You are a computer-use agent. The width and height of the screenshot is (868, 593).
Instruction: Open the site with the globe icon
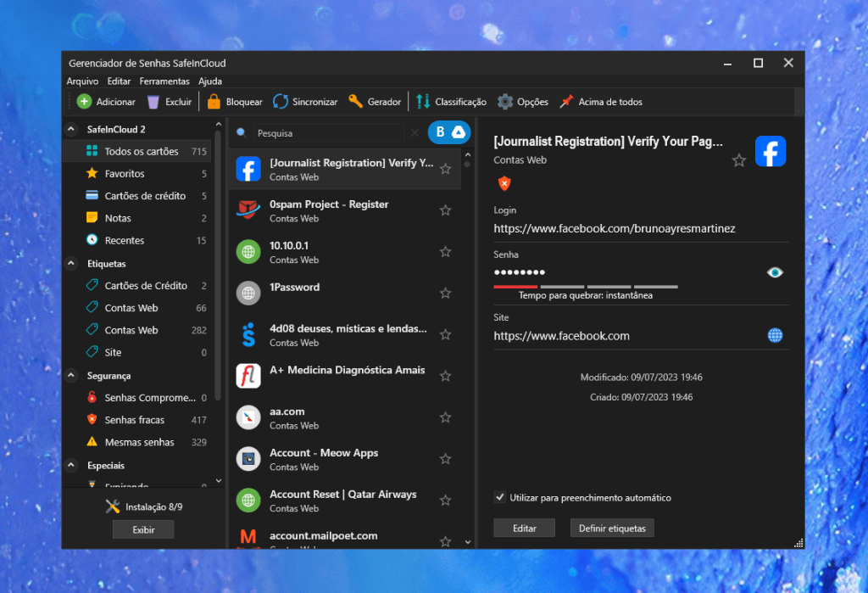point(775,335)
